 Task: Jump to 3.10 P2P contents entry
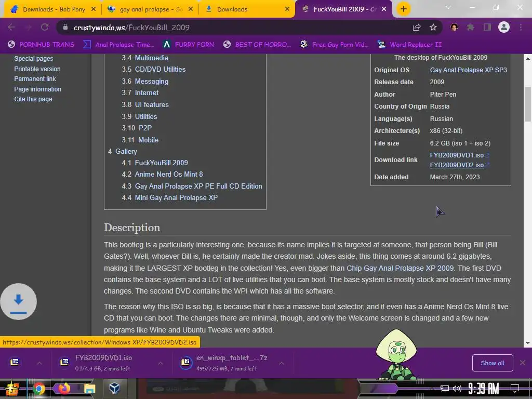[x=137, y=128]
